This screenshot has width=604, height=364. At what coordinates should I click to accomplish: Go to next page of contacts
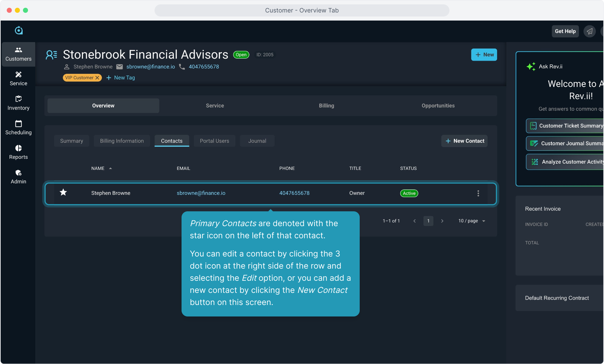(442, 221)
